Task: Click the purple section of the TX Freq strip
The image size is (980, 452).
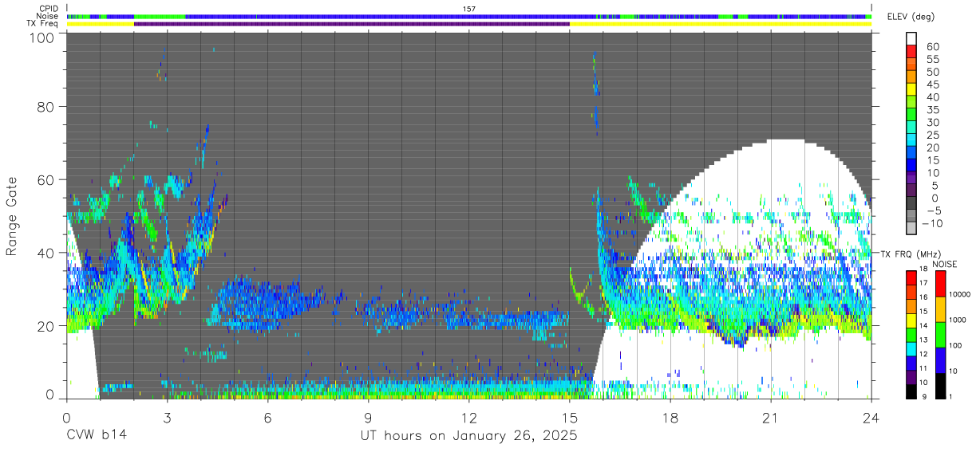Action: pos(352,24)
